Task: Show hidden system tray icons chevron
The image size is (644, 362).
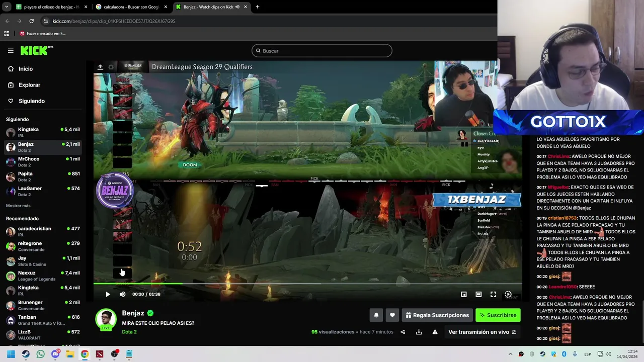Action: (510, 354)
